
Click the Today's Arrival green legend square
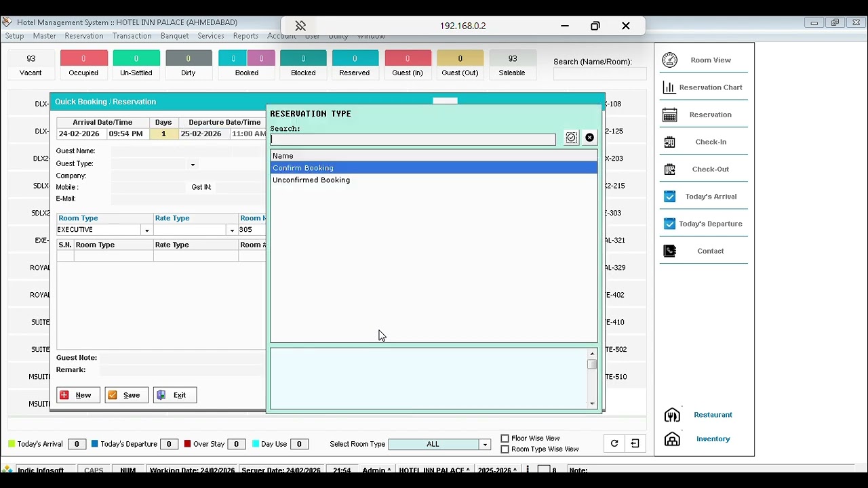point(12,444)
